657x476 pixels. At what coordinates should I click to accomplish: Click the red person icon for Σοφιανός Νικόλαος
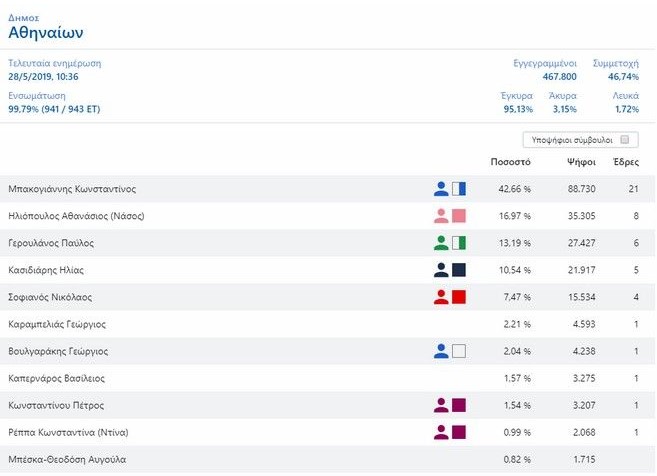[x=442, y=296]
